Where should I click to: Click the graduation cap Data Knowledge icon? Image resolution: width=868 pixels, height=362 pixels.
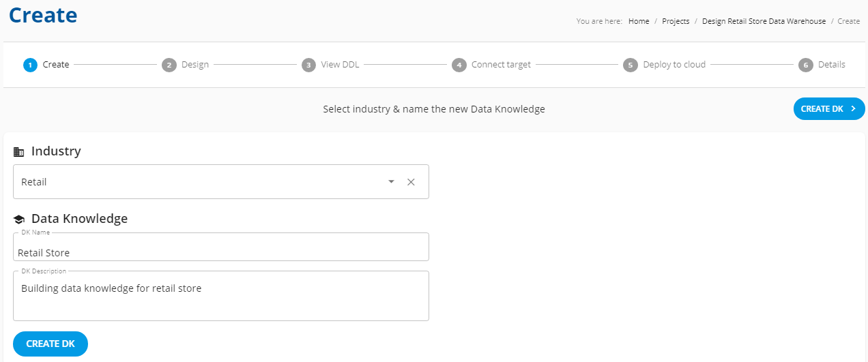[x=19, y=220]
